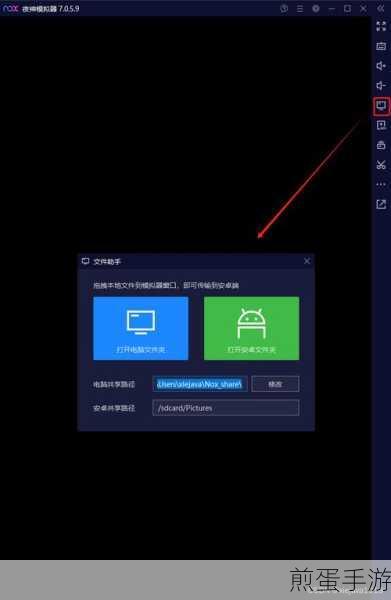
Task: Click the fullscreen icon in right sidebar
Action: click(x=381, y=26)
